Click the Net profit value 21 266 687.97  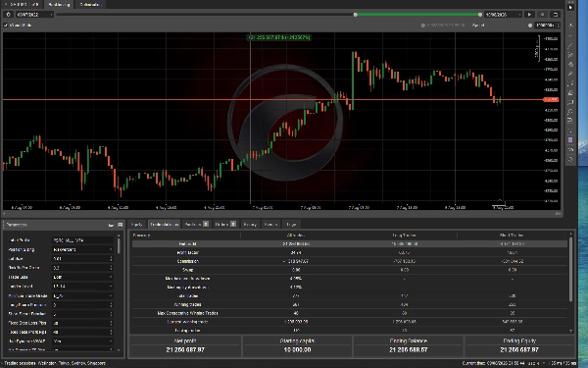[185, 350]
